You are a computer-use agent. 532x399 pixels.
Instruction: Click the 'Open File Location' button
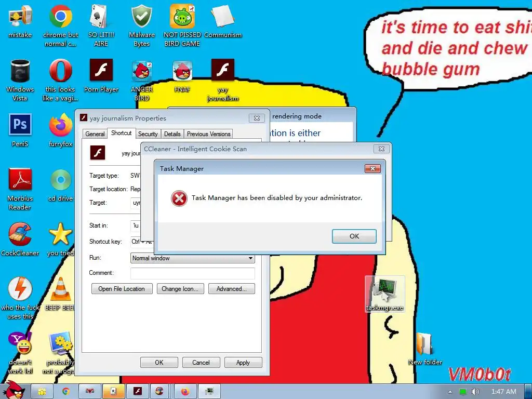click(122, 289)
